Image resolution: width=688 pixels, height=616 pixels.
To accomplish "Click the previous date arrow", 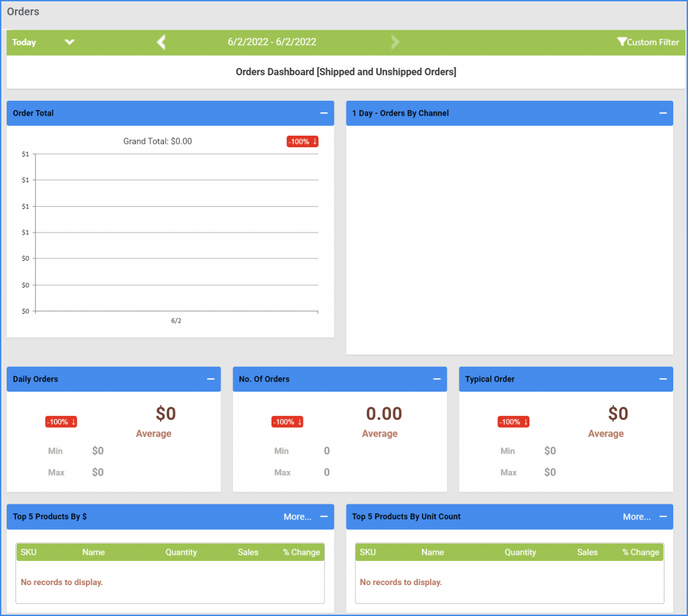I will tap(161, 42).
